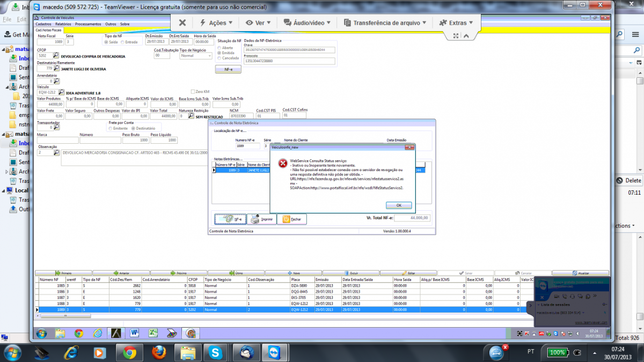Click the Numero NF-e field showing 1089
Image resolution: width=644 pixels, height=362 pixels.
tap(248, 146)
